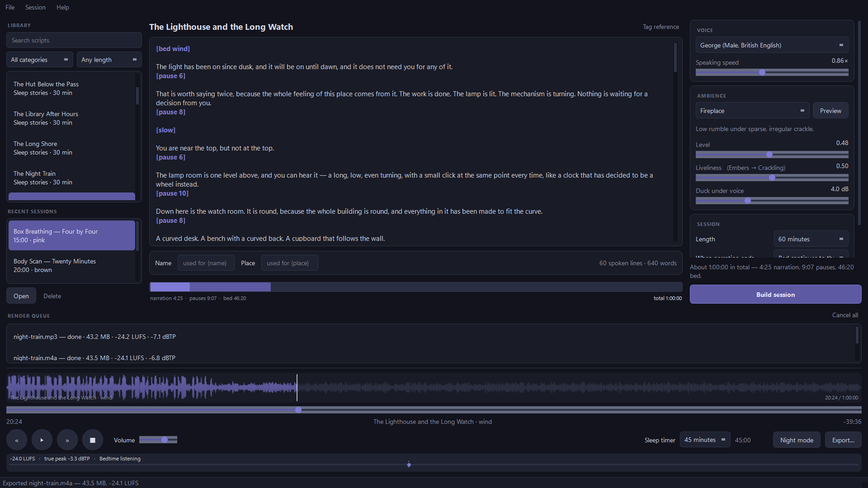The image size is (868, 488).
Task: Select The Night Train script
Action: coord(72,178)
